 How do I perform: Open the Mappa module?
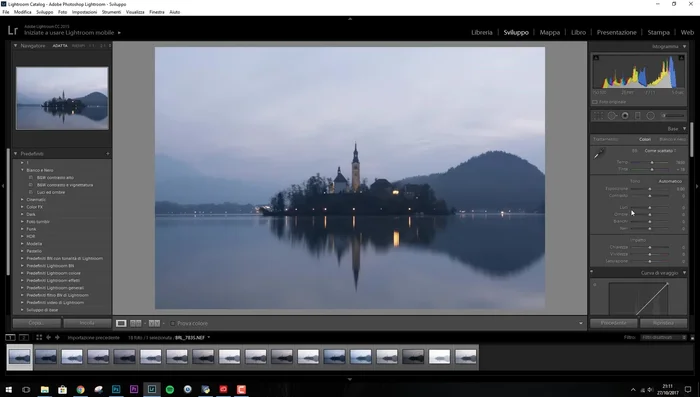pos(550,33)
